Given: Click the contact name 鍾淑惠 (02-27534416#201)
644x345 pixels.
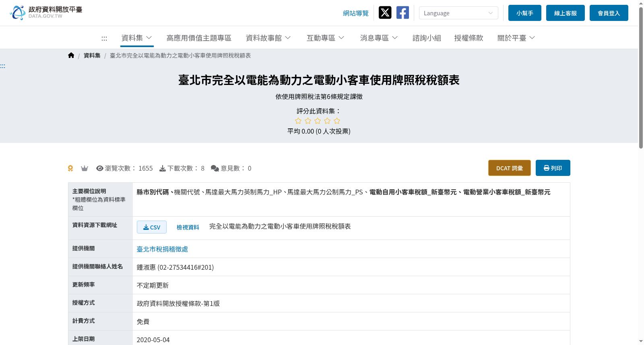Looking at the screenshot, I should (x=175, y=267).
